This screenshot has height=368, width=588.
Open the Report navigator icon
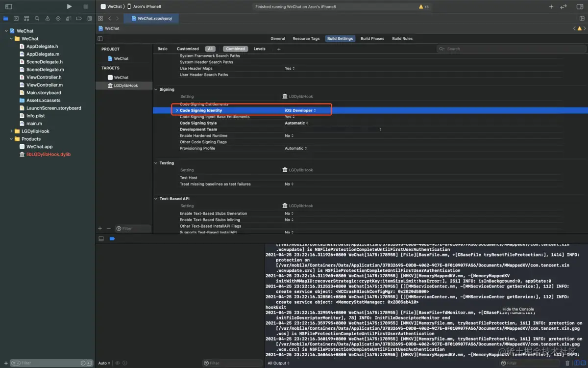tap(89, 18)
